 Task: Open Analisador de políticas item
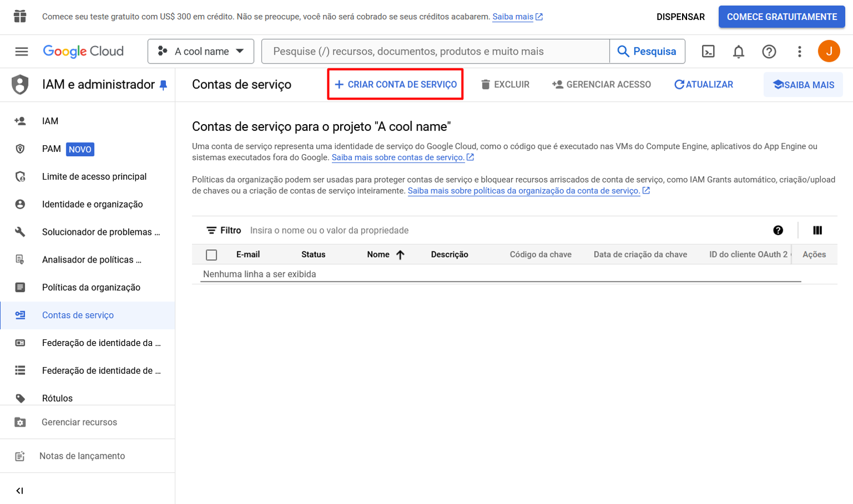[87, 260]
